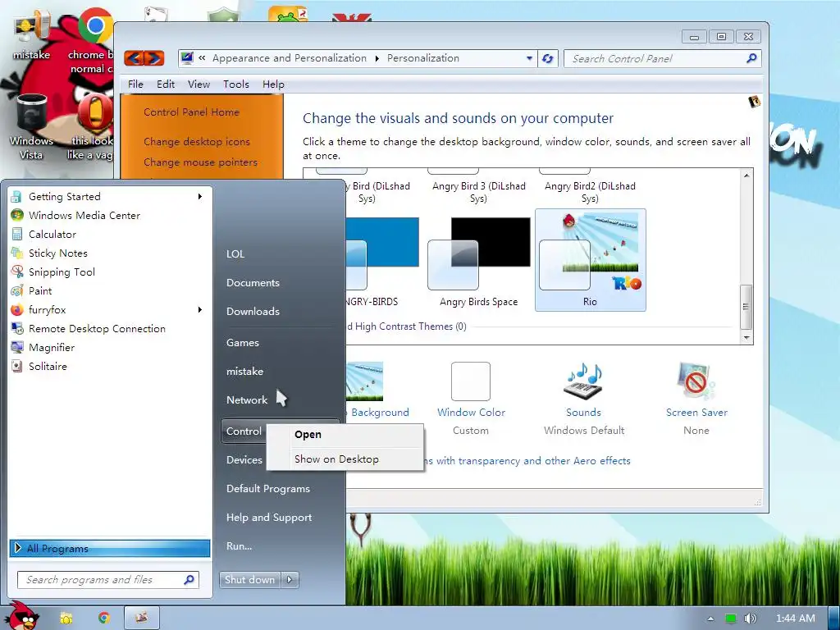The width and height of the screenshot is (840, 630).
Task: Select the Personalization taskbar button
Action: [142, 618]
